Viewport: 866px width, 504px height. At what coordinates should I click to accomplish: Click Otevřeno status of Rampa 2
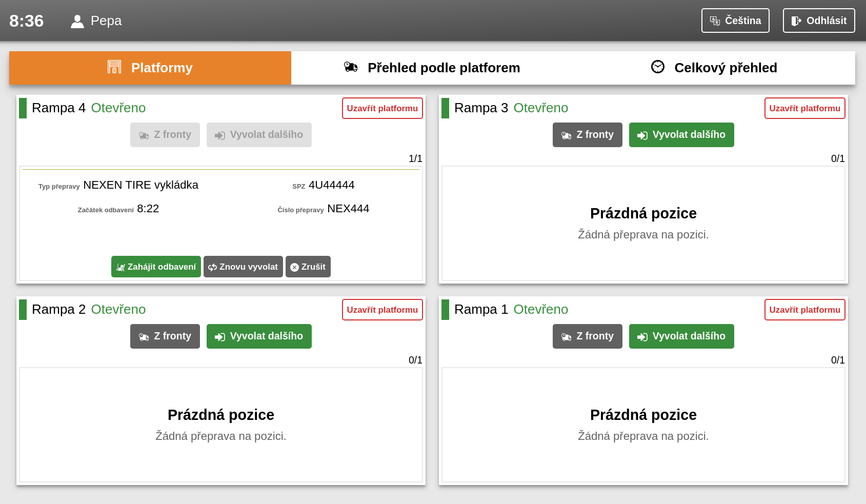(x=118, y=309)
